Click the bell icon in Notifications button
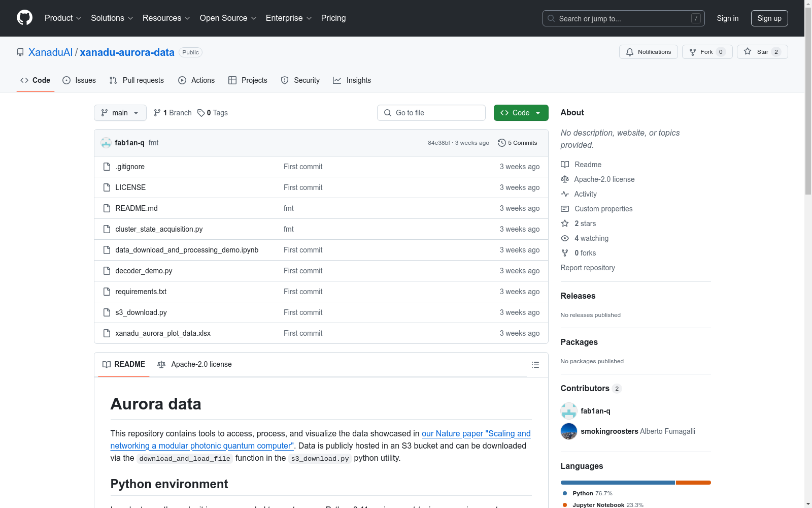 (630, 52)
